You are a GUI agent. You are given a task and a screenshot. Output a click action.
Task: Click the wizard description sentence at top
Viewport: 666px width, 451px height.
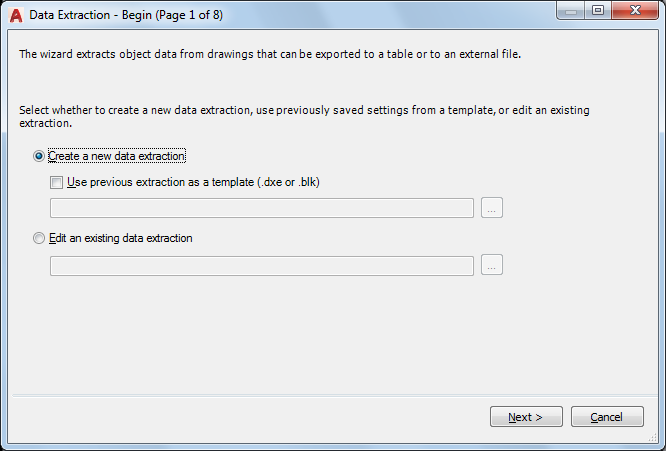[270, 54]
